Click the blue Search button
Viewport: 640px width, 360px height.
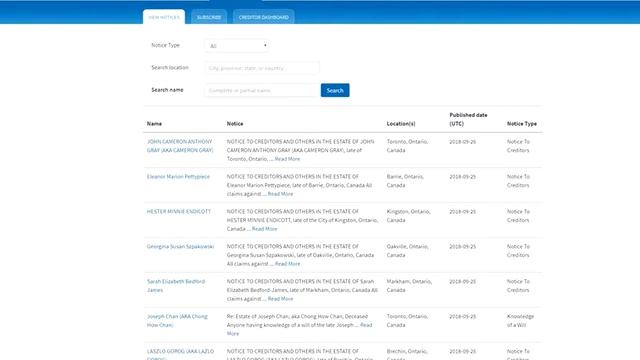pyautogui.click(x=335, y=90)
